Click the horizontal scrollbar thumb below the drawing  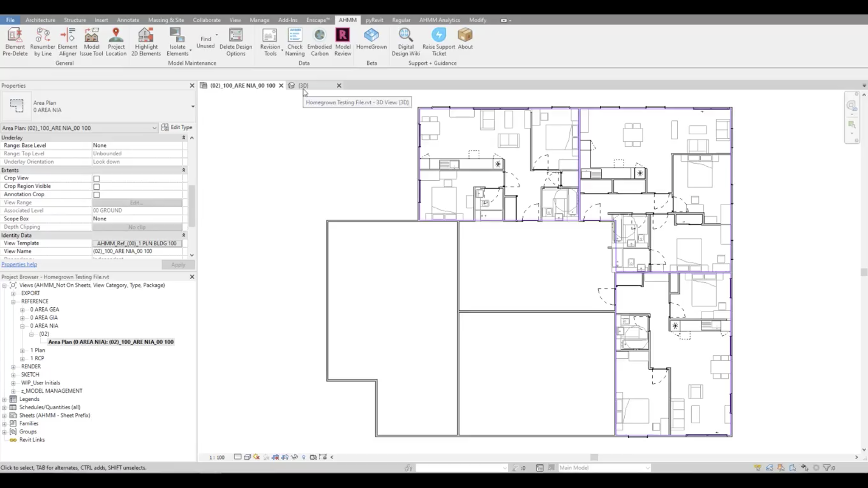tap(594, 457)
